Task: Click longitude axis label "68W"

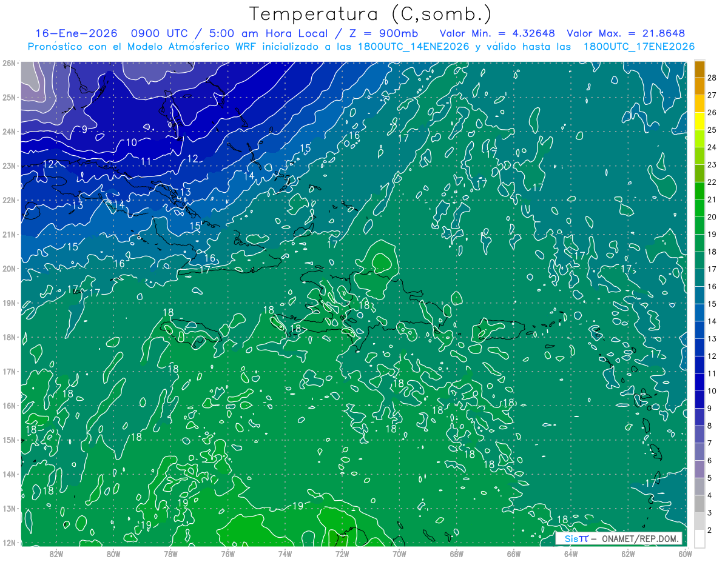Action: click(x=456, y=554)
